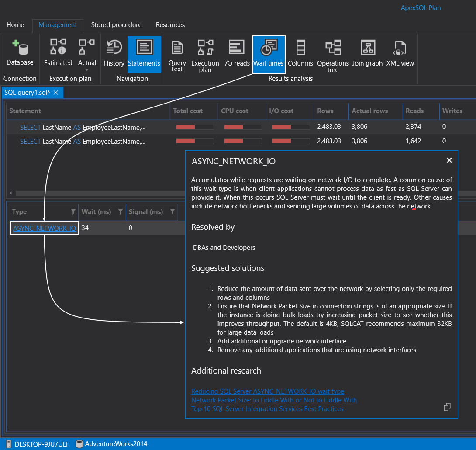Select the statement row with 1,642 reads
Image resolution: width=476 pixels, height=450 pixels.
241,141
